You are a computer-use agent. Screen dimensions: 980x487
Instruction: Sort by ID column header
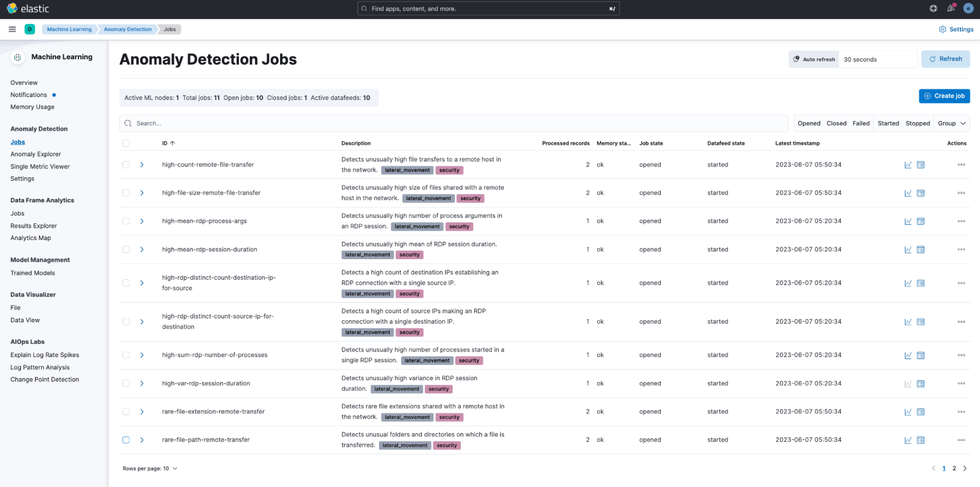point(169,144)
